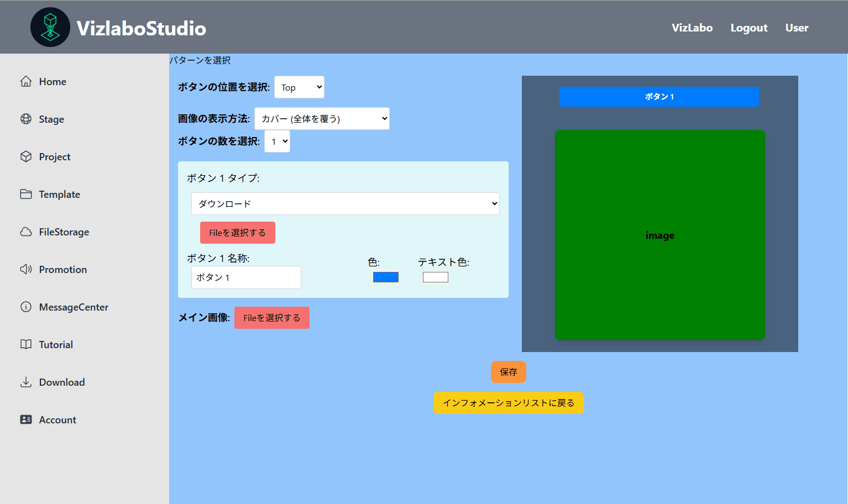Go to VizLabo in the top navigation
The image size is (848, 504).
[692, 28]
